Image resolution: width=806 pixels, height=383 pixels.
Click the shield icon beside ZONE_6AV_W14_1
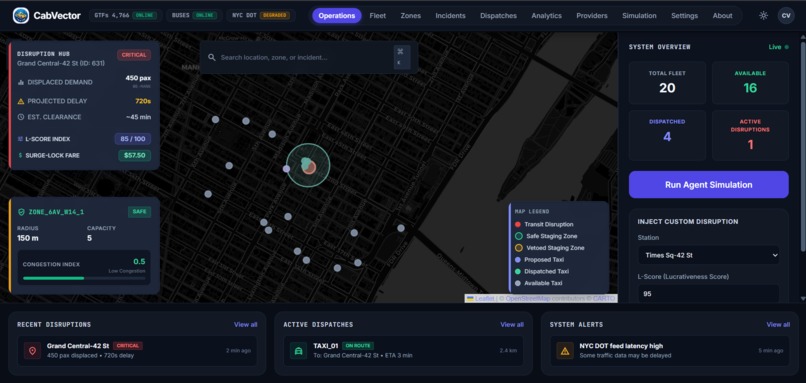coord(22,212)
